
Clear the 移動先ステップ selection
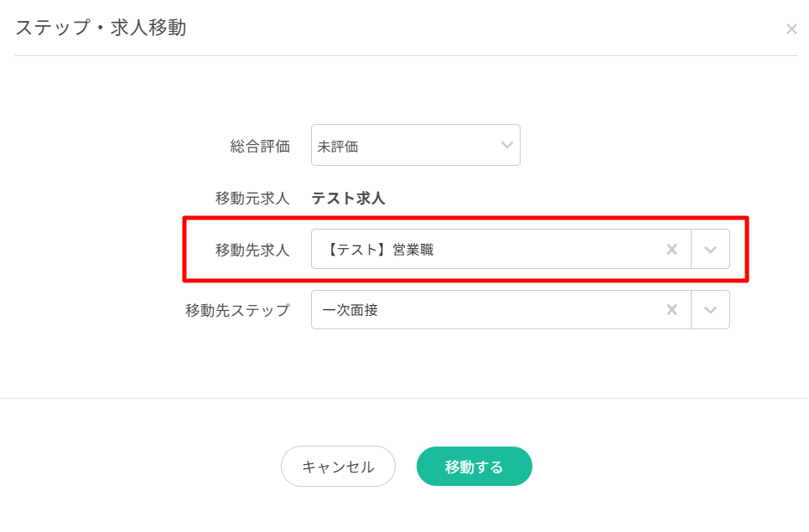(672, 310)
